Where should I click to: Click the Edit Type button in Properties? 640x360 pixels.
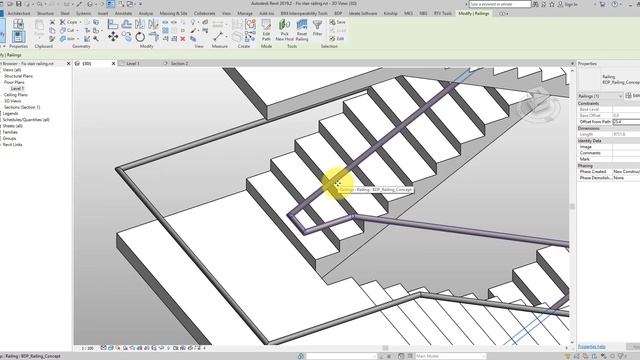(x=633, y=96)
